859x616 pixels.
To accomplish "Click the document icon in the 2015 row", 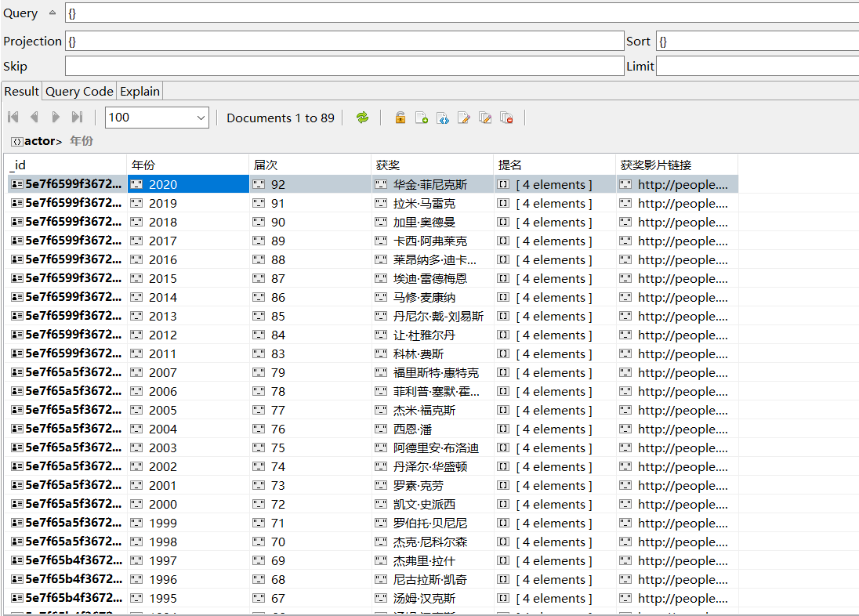I will [17, 278].
